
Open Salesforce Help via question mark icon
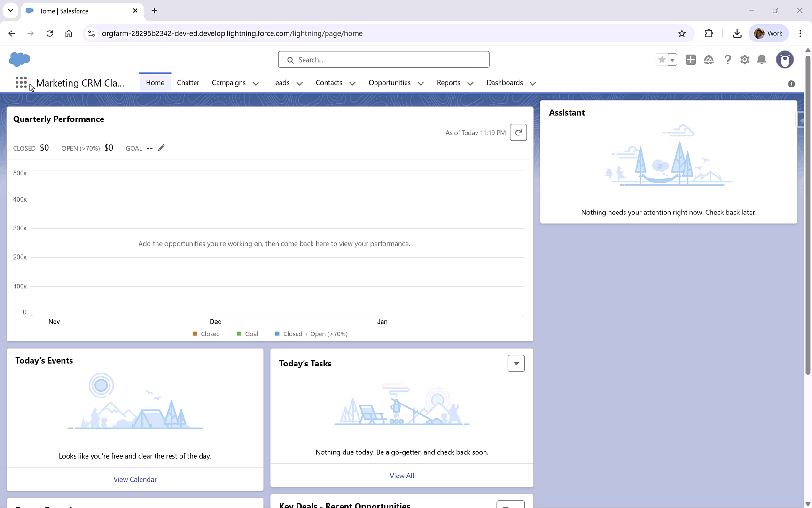tap(727, 60)
